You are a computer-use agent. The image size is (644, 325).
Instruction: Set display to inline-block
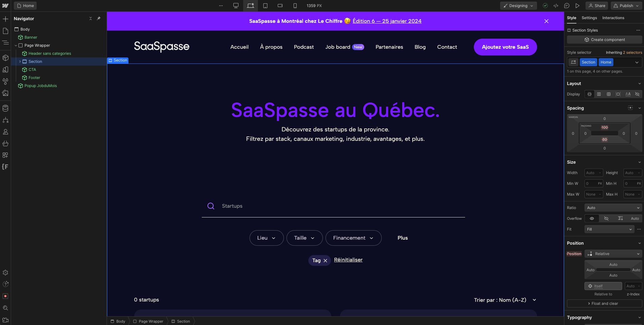618,94
